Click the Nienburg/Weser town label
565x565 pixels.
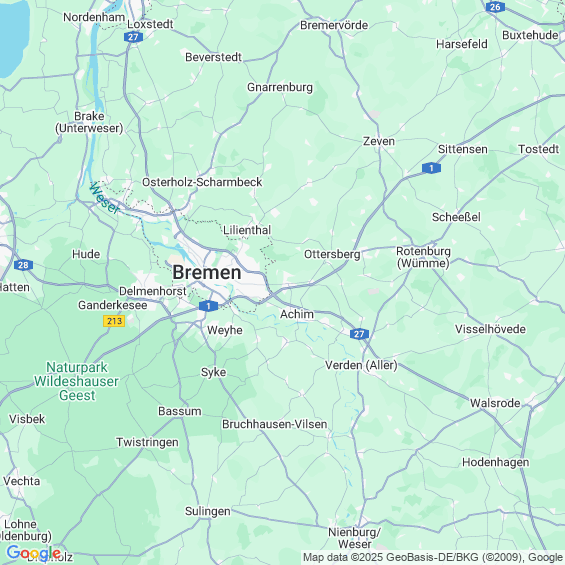point(354,538)
